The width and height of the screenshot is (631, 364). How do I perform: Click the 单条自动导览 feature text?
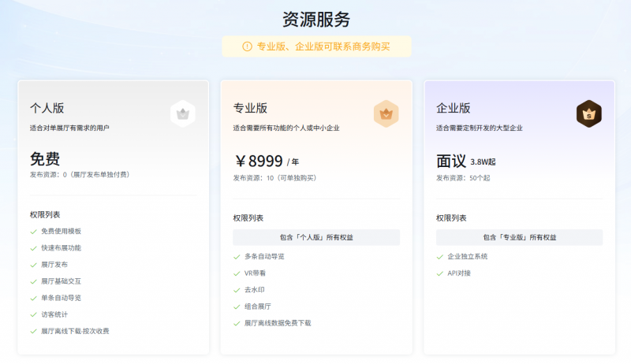pyautogui.click(x=62, y=298)
